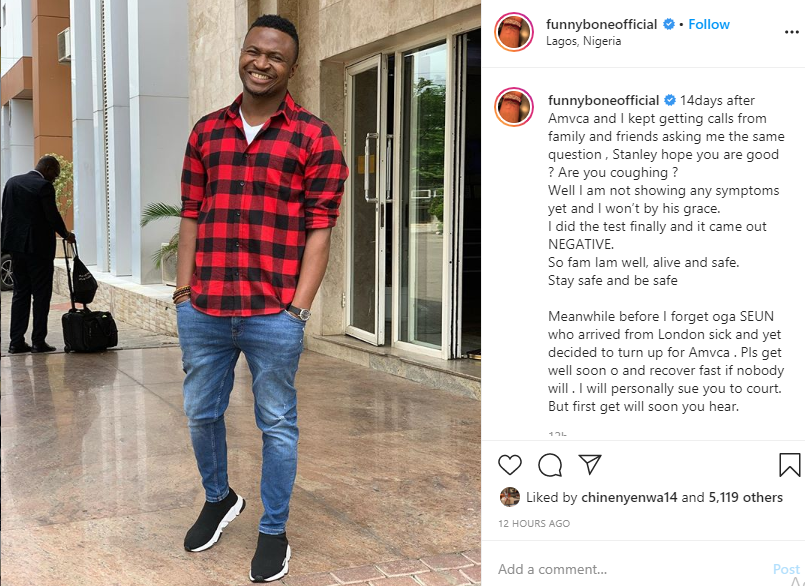This screenshot has height=586, width=805.
Task: Click the verified badge beside the caption username
Action: click(670, 100)
